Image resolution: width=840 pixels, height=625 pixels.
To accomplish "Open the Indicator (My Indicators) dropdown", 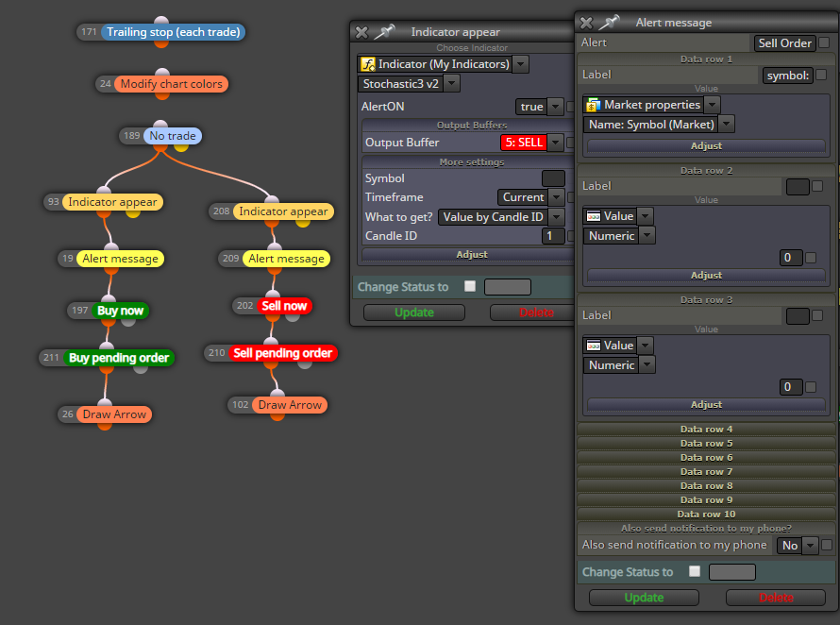I will pyautogui.click(x=520, y=64).
